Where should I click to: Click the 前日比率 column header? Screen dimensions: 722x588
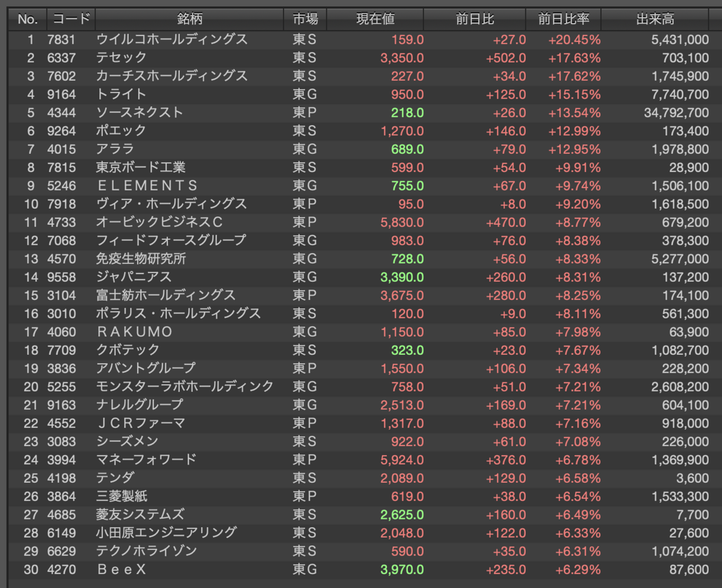(564, 19)
